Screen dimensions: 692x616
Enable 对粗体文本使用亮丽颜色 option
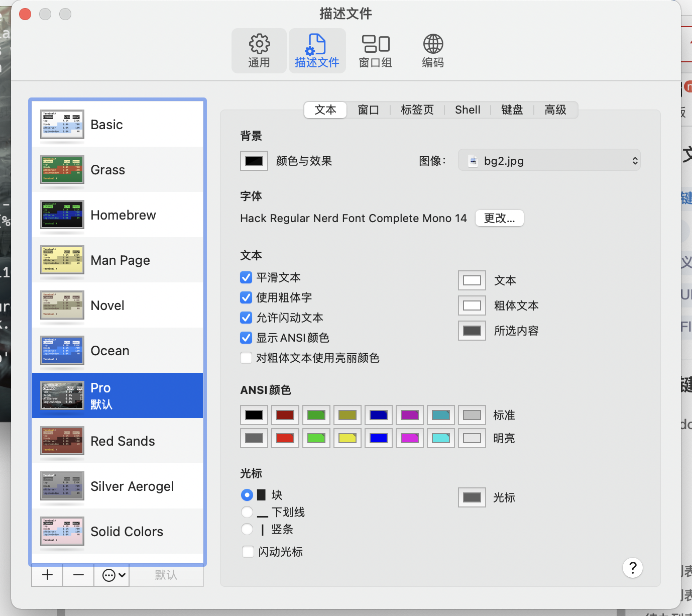point(246,358)
